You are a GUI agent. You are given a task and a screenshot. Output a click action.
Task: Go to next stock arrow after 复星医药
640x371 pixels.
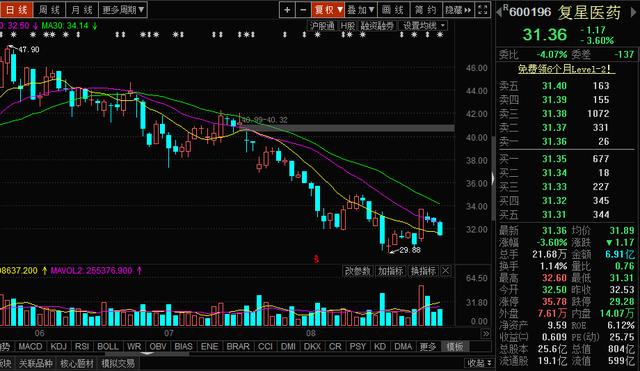point(633,12)
